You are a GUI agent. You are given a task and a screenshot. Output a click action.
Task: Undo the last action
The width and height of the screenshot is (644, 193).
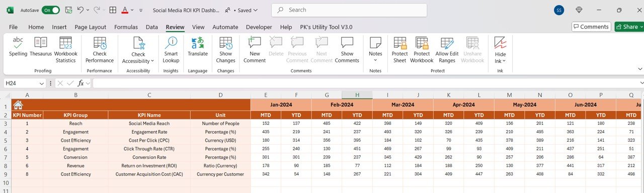pos(81,10)
